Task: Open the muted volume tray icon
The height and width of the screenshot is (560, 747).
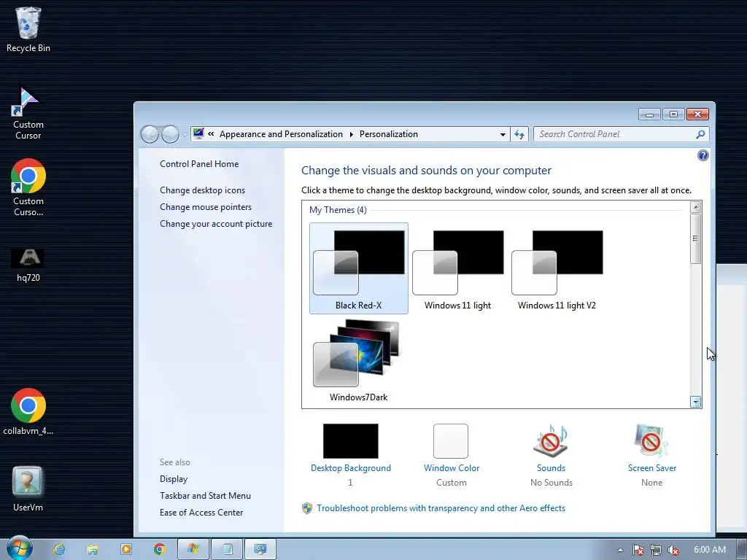Action: tap(673, 550)
